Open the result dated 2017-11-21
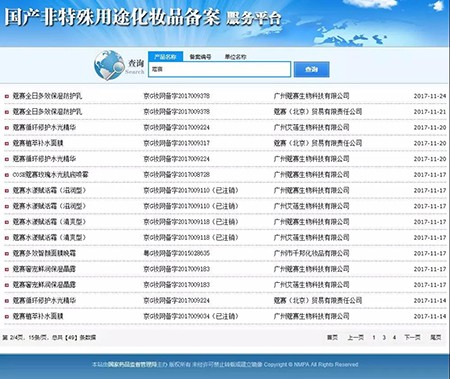Screen dimensions: 450x379 [225, 112]
